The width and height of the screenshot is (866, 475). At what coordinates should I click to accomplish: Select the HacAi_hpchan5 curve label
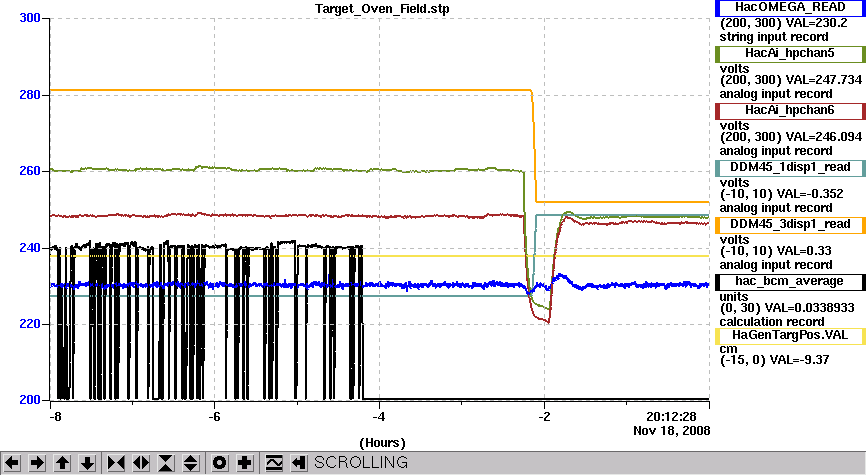[x=790, y=54]
